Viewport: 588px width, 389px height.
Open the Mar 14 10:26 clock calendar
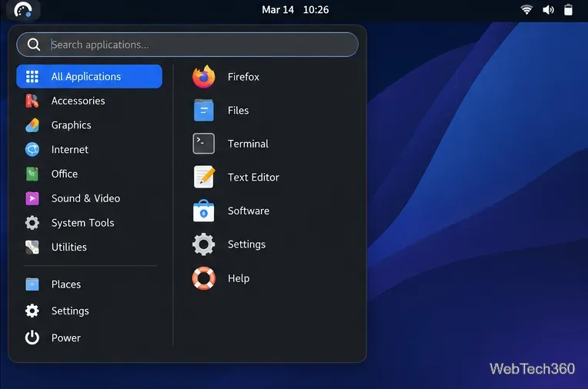[x=295, y=10]
